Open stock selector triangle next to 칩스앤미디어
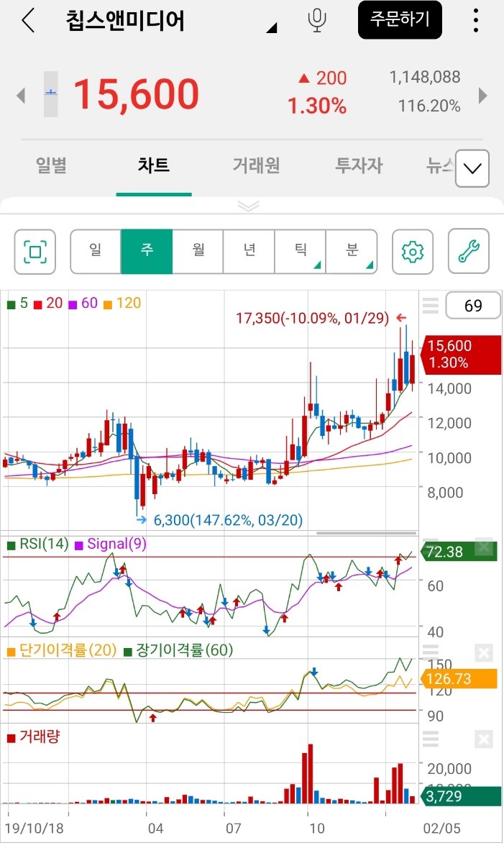This screenshot has width=504, height=848. 272,27
